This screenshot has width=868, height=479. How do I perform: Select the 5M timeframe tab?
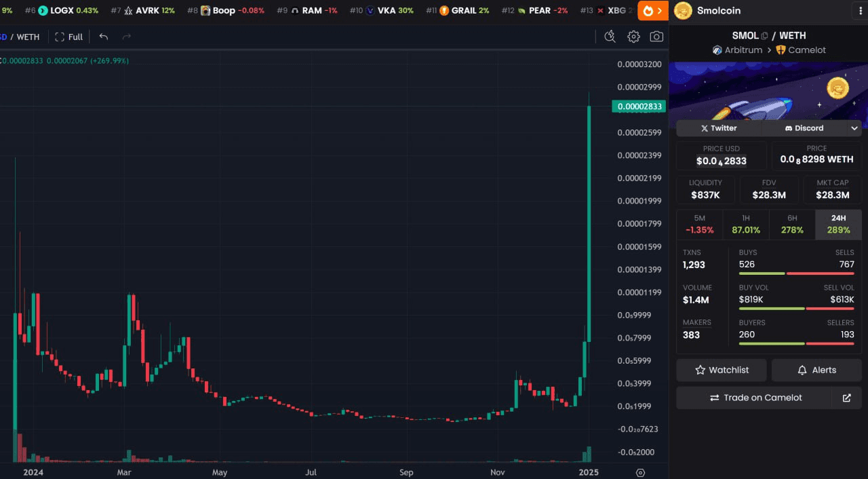[x=699, y=225]
